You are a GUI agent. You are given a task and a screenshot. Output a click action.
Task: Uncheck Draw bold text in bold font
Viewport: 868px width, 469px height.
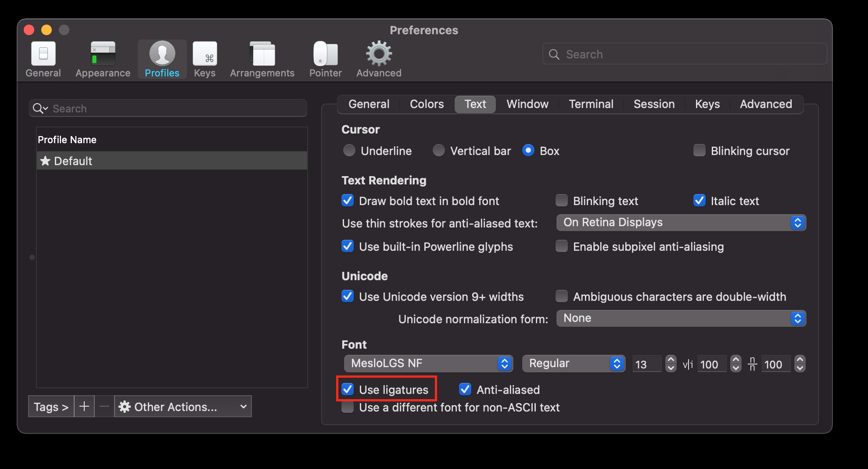(x=347, y=200)
